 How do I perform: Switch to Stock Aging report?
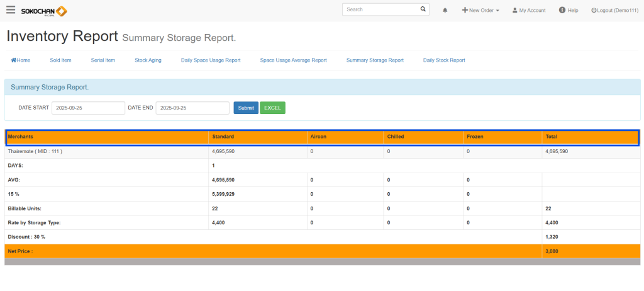(148, 60)
